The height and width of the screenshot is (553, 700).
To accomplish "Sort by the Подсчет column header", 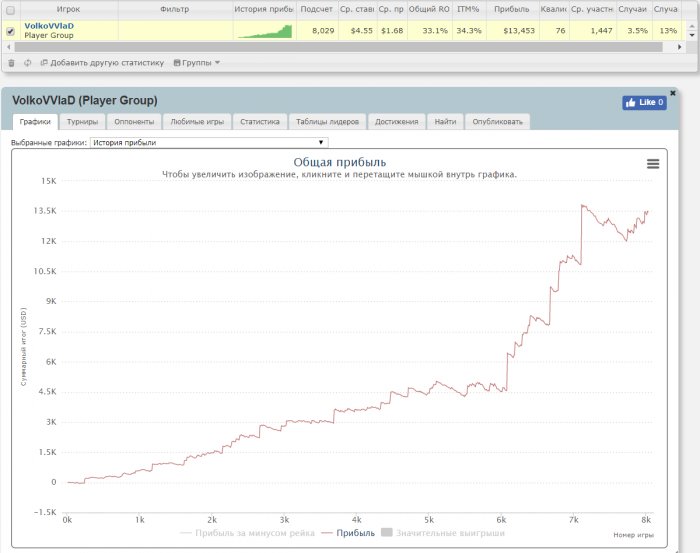I will [317, 9].
